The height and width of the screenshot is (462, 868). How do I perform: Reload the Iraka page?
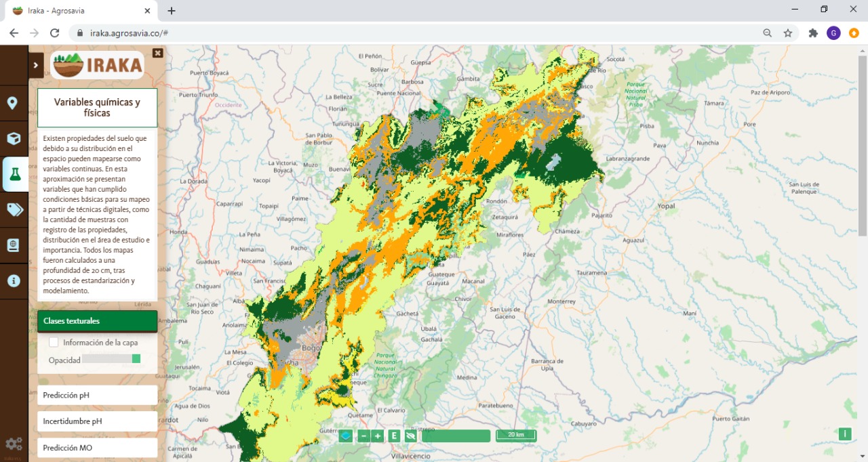55,33
